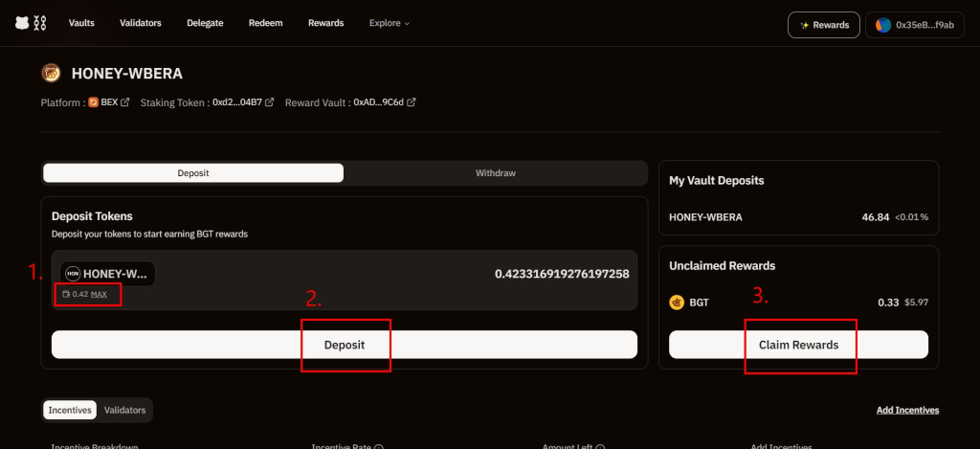Image resolution: width=980 pixels, height=449 pixels.
Task: Open Staking Token address external link icon
Action: click(270, 102)
